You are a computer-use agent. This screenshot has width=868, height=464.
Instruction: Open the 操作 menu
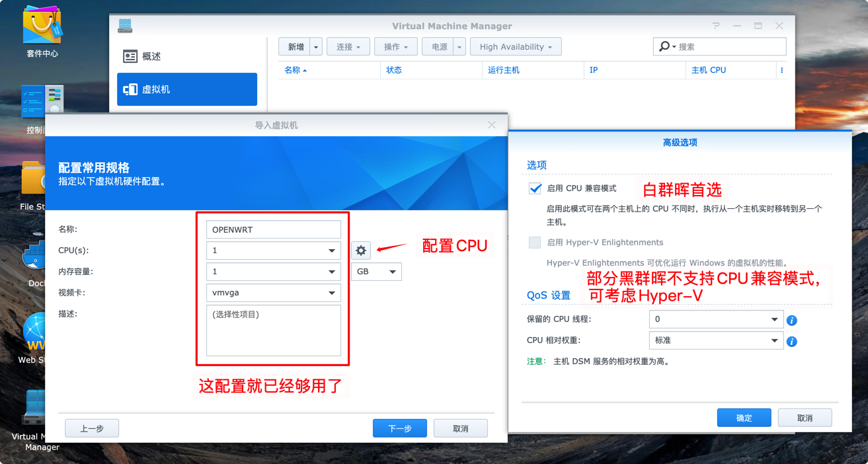tap(395, 47)
